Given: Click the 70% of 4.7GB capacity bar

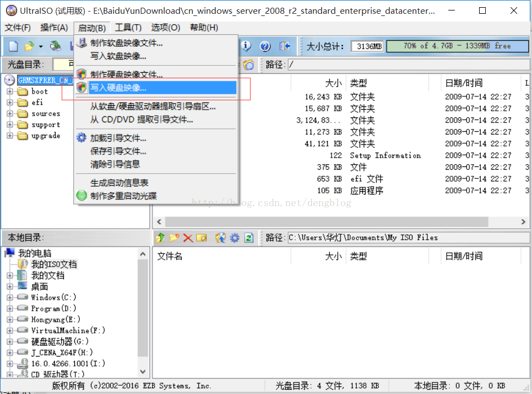Looking at the screenshot, I should (x=457, y=46).
